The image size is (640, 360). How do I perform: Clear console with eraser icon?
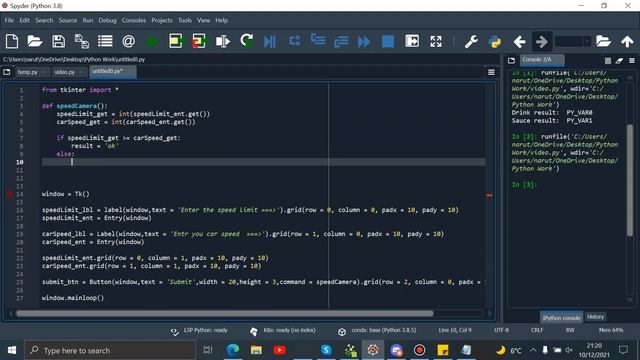coord(619,60)
